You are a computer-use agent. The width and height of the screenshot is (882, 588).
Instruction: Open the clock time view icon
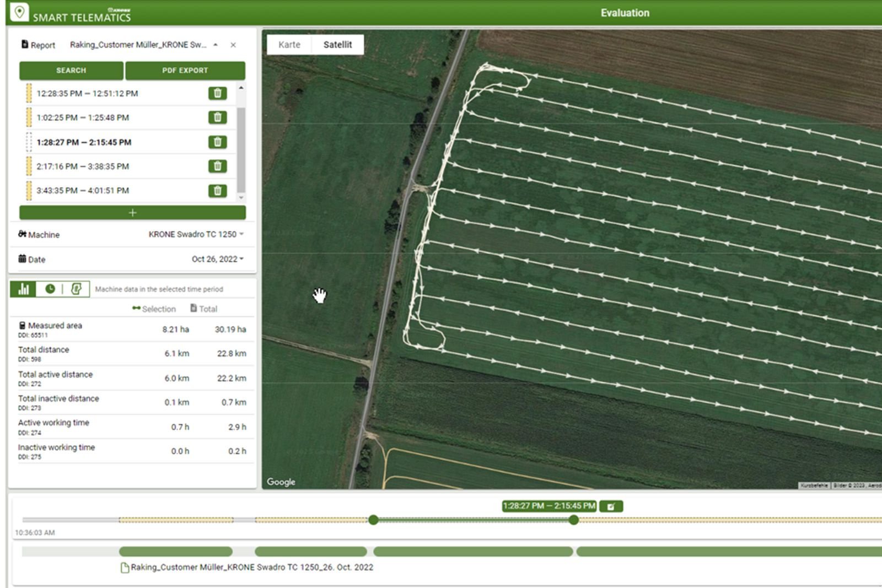coord(50,289)
